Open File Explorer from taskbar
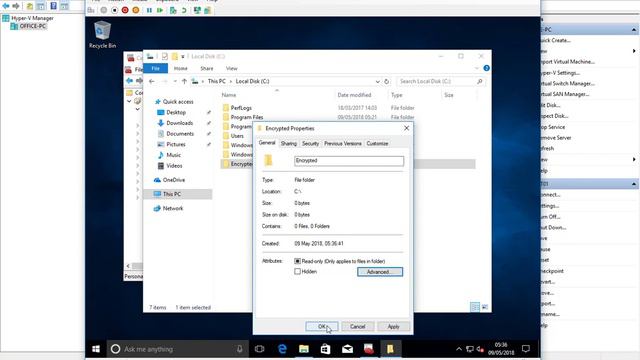Image resolution: width=640 pixels, height=360 pixels. (304, 349)
